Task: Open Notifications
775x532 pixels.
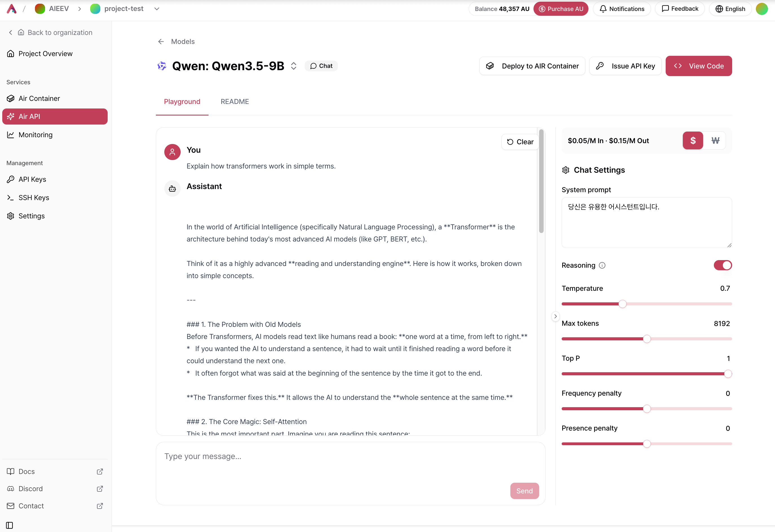Action: [x=622, y=9]
